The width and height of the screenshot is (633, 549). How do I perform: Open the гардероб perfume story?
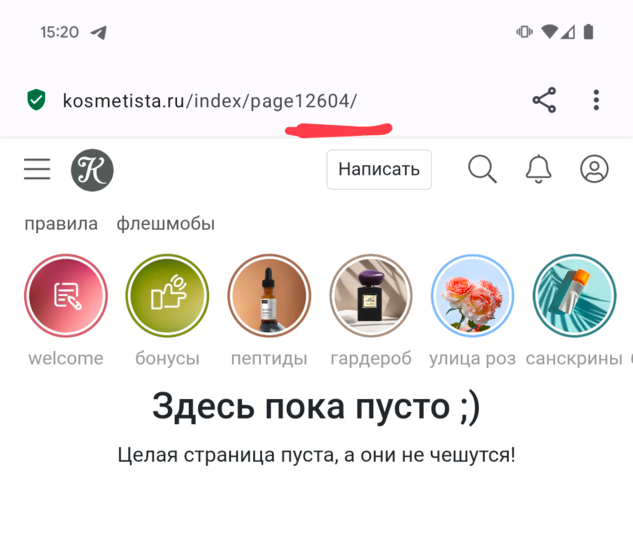pyautogui.click(x=371, y=295)
